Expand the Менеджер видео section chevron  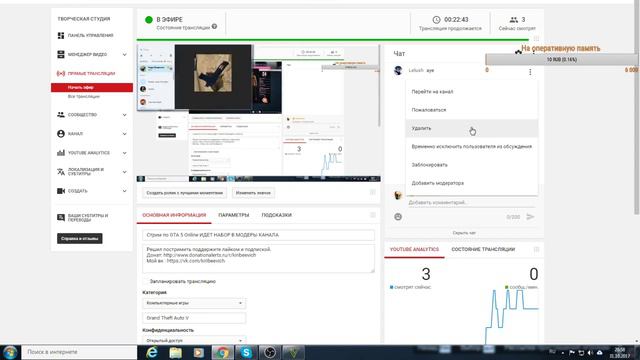click(x=124, y=54)
